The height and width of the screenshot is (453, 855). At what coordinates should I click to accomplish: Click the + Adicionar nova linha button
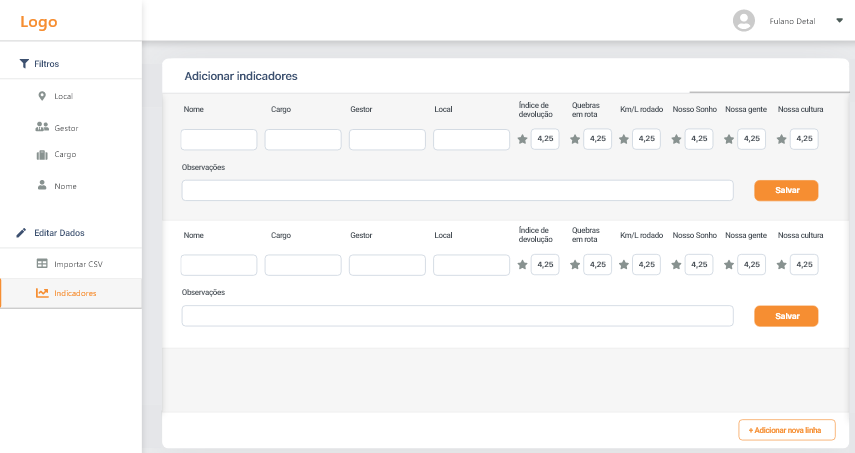coord(787,430)
